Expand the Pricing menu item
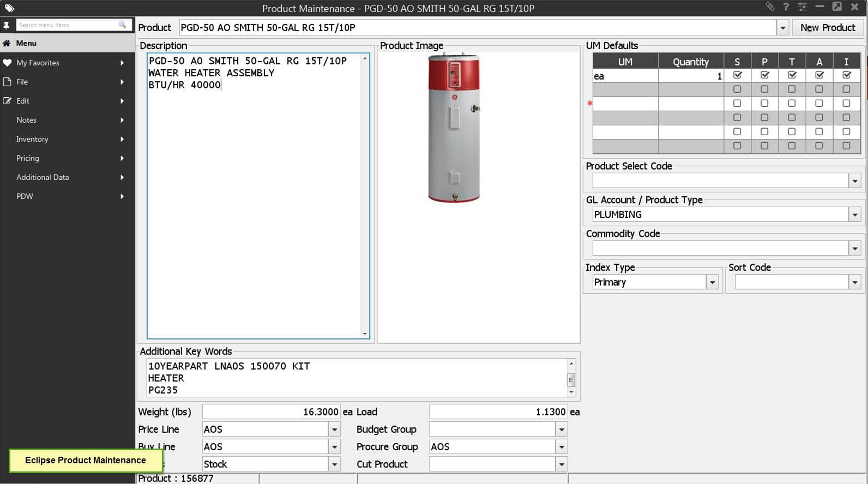Viewport: 868px width, 484px height. coord(28,158)
